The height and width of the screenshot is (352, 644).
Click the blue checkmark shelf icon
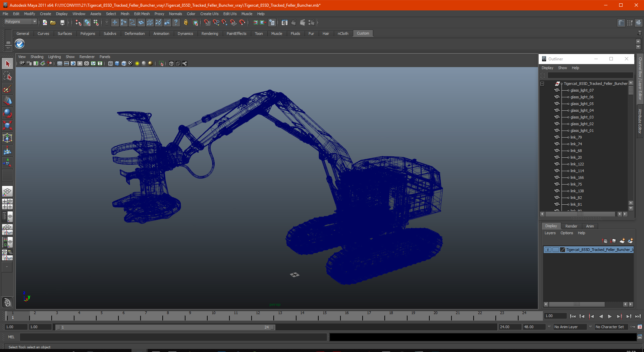point(20,44)
